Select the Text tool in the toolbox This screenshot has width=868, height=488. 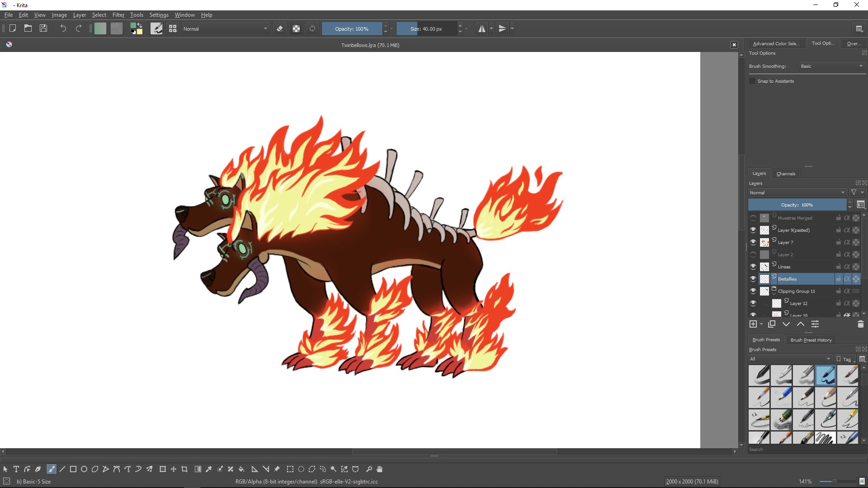(x=16, y=469)
